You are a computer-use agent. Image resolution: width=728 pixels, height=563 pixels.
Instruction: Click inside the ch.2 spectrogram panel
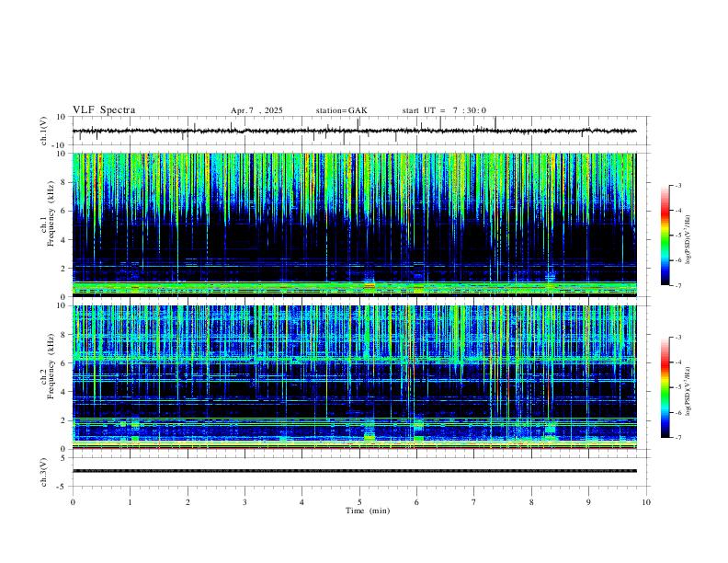coord(354,377)
